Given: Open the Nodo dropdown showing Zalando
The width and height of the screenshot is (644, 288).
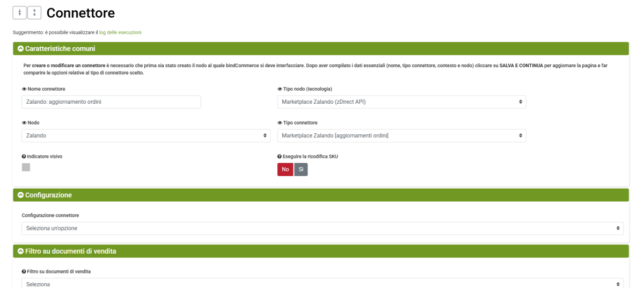Looking at the screenshot, I should tap(146, 135).
